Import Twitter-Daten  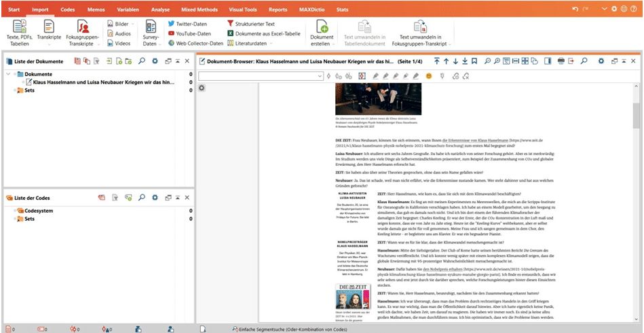pyautogui.click(x=188, y=24)
